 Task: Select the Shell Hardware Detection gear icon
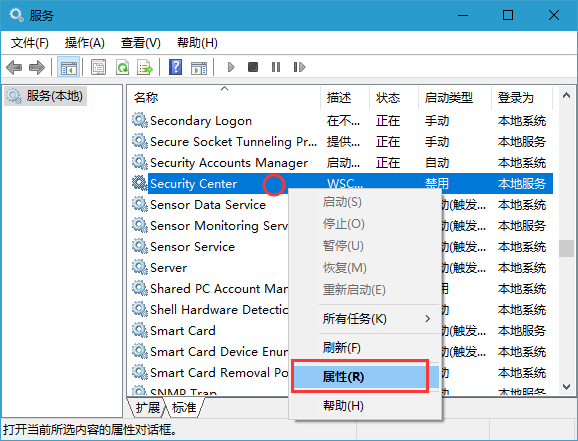pos(140,309)
